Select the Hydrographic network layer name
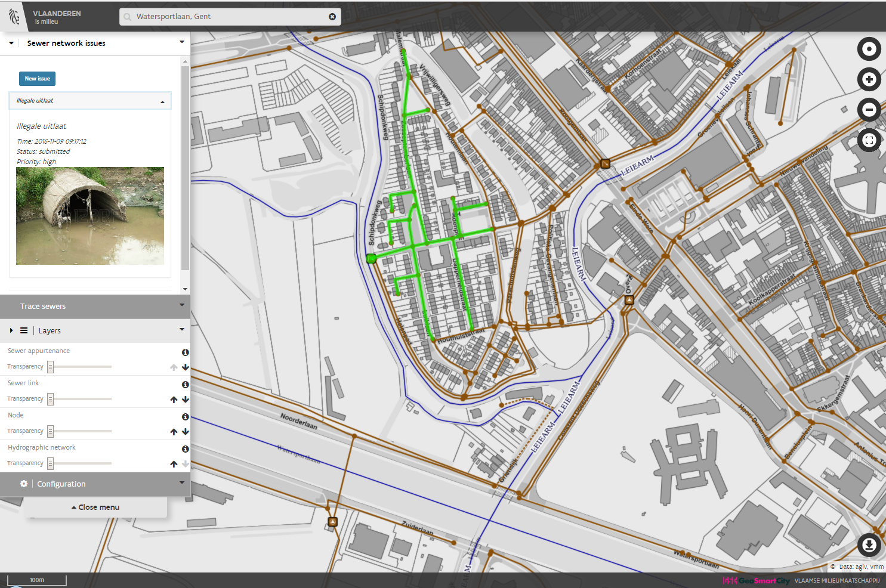Viewport: 886px width, 588px height. click(42, 447)
